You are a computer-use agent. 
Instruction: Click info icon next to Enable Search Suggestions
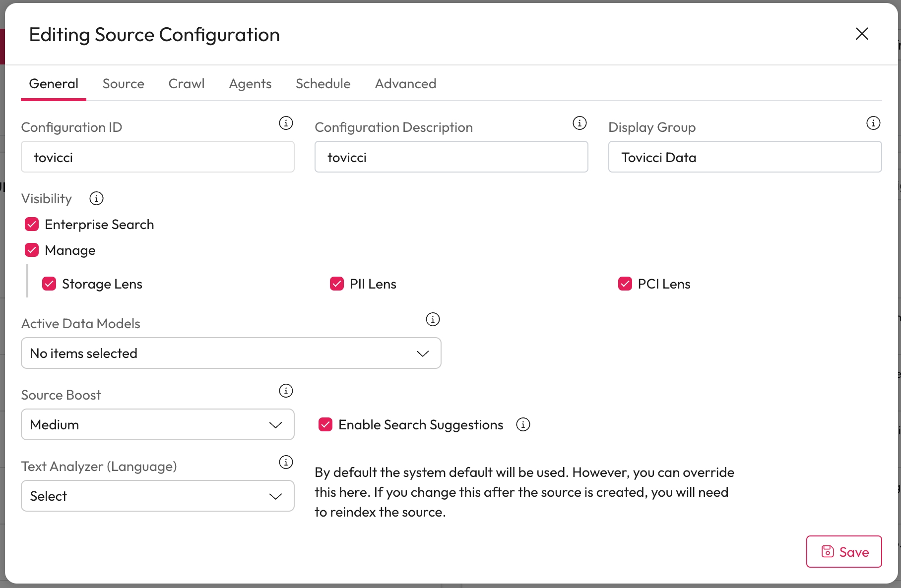(x=523, y=424)
